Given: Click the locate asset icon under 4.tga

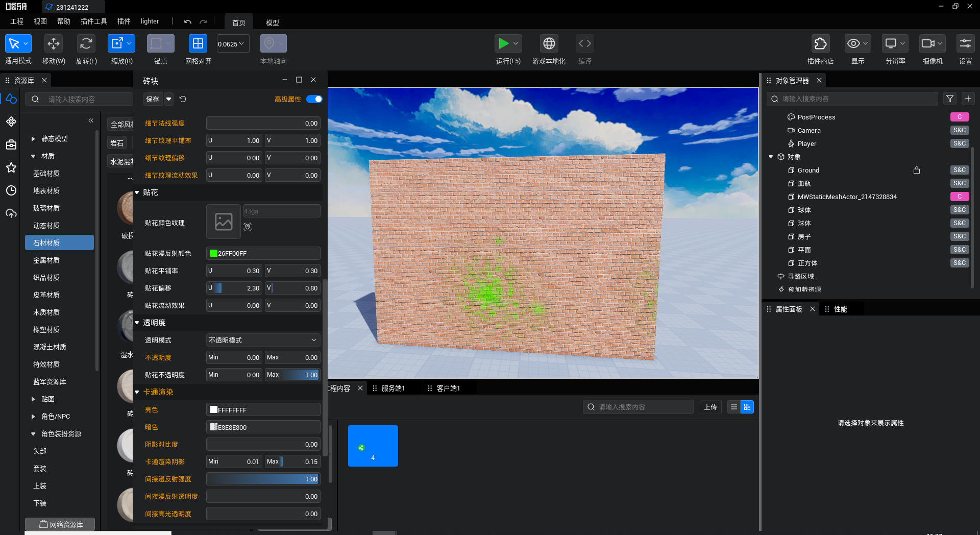Looking at the screenshot, I should (248, 227).
